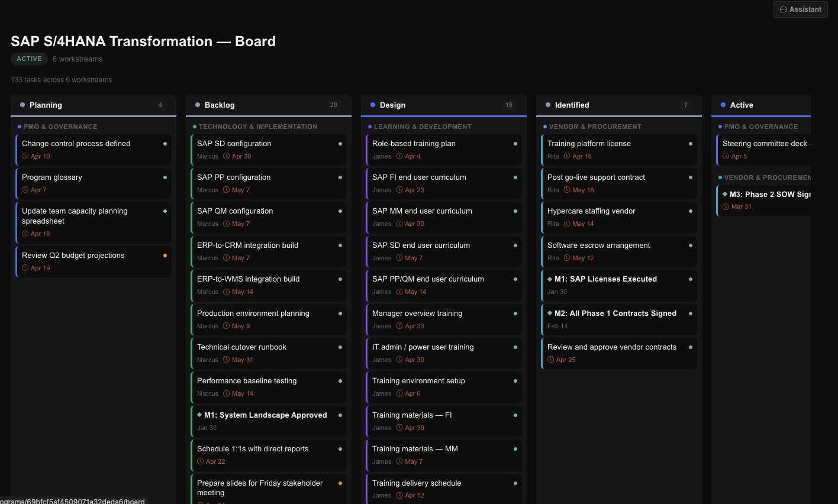Open the Performance baseline testing card
This screenshot has height=504, width=838.
(x=269, y=387)
